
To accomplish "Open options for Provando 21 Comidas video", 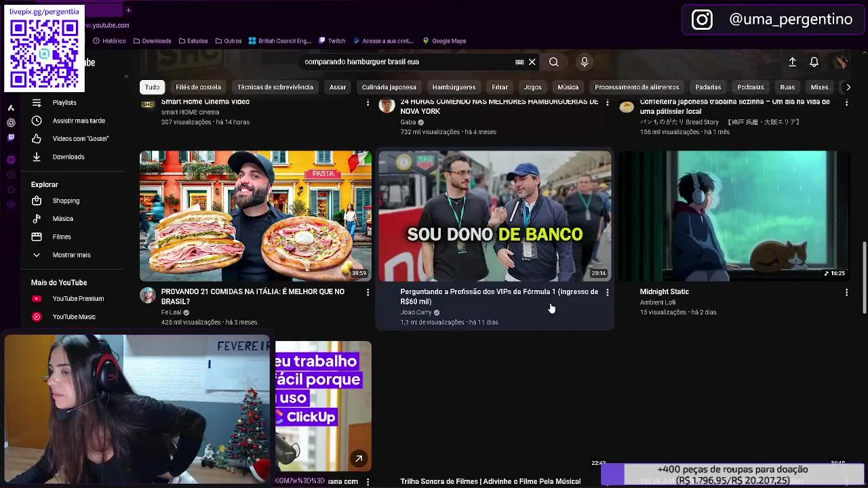I will click(x=368, y=292).
